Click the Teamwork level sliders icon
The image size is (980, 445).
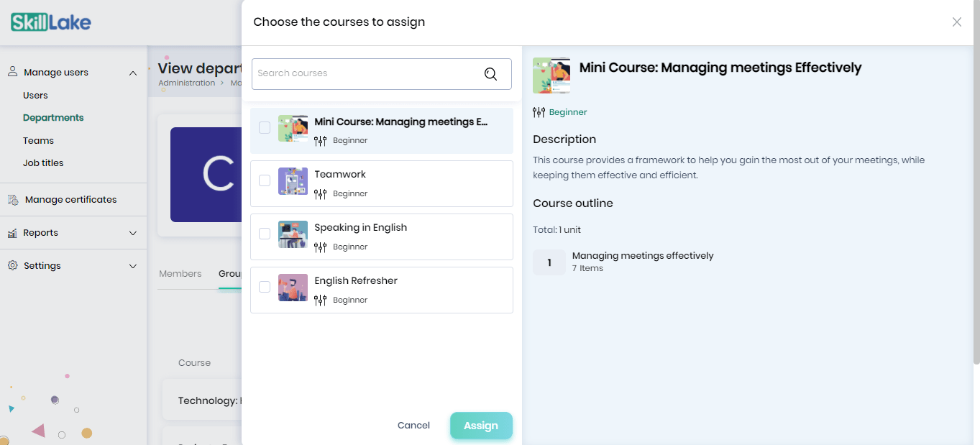pyautogui.click(x=321, y=194)
